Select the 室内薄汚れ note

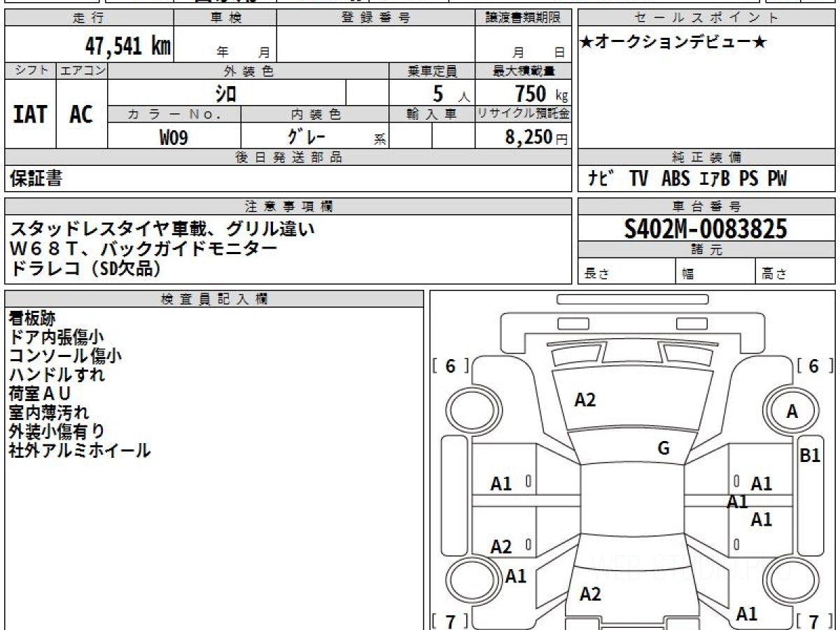click(49, 412)
